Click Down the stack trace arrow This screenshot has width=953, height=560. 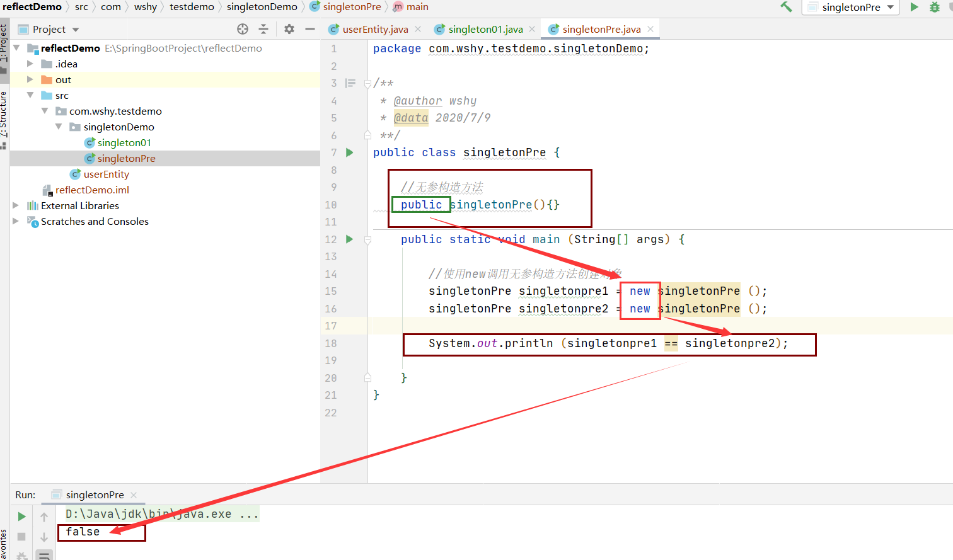[44, 537]
